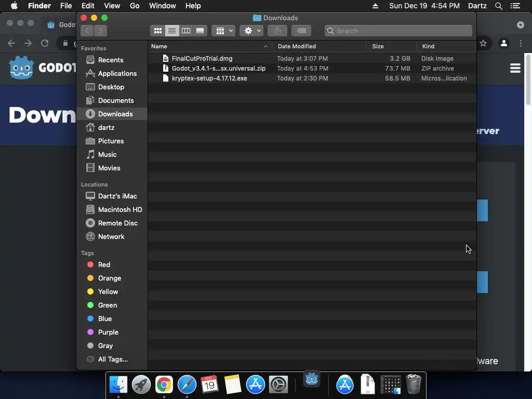Filter by the Red tag
Image resolution: width=532 pixels, height=399 pixels.
point(112,264)
